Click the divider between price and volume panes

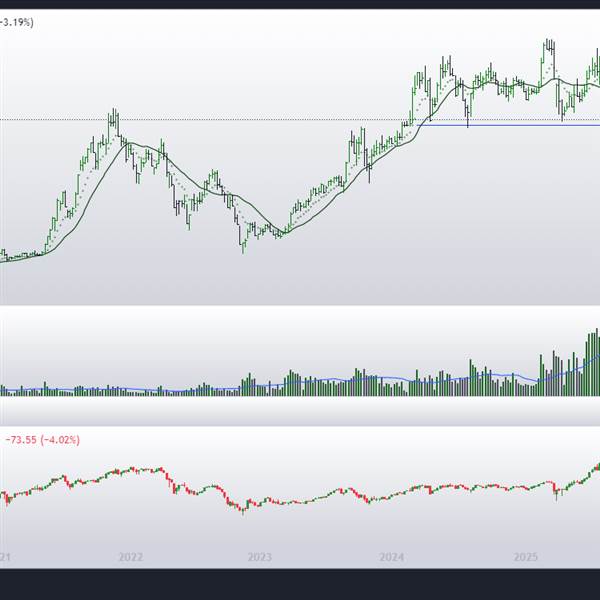click(x=300, y=307)
